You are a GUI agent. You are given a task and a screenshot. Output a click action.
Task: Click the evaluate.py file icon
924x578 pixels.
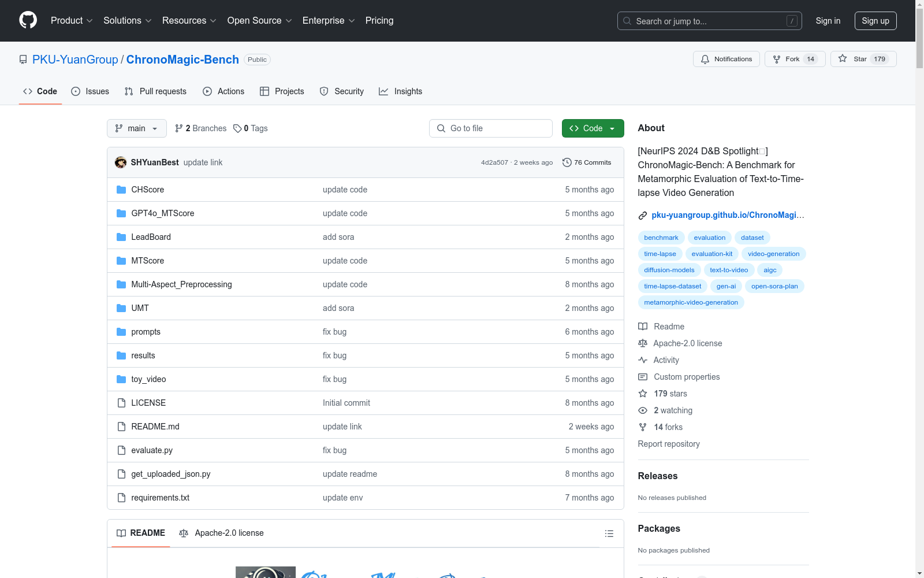coord(121,450)
